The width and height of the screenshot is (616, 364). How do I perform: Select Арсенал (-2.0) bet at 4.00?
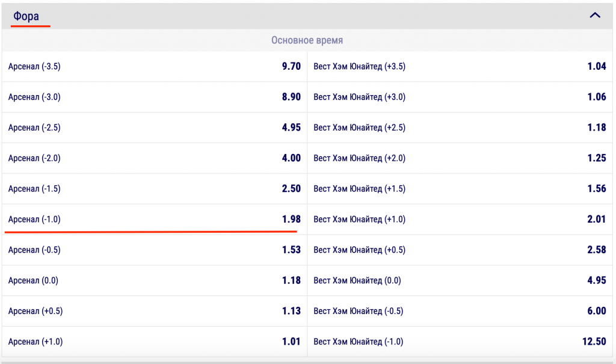pos(155,158)
